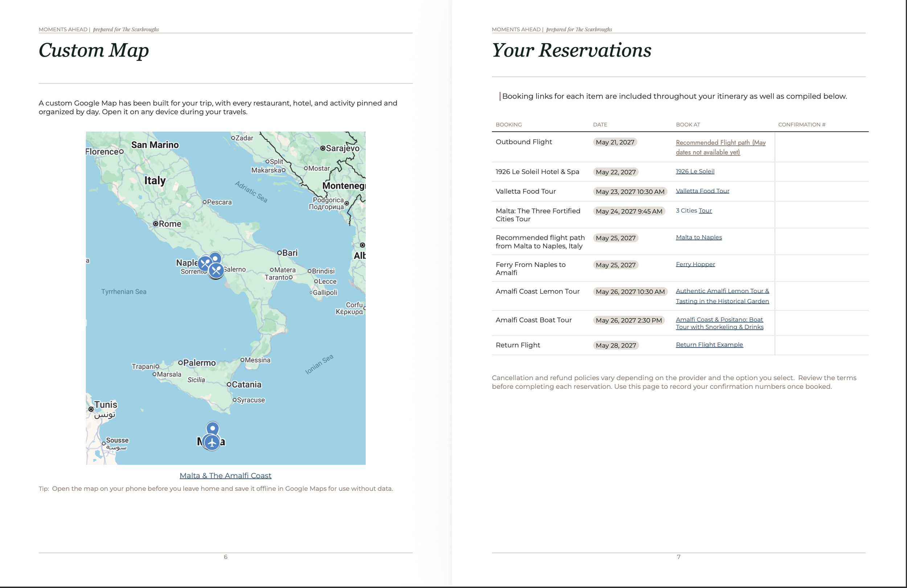The height and width of the screenshot is (588, 907).
Task: Open the Ferry Hopper link
Action: pos(695,264)
